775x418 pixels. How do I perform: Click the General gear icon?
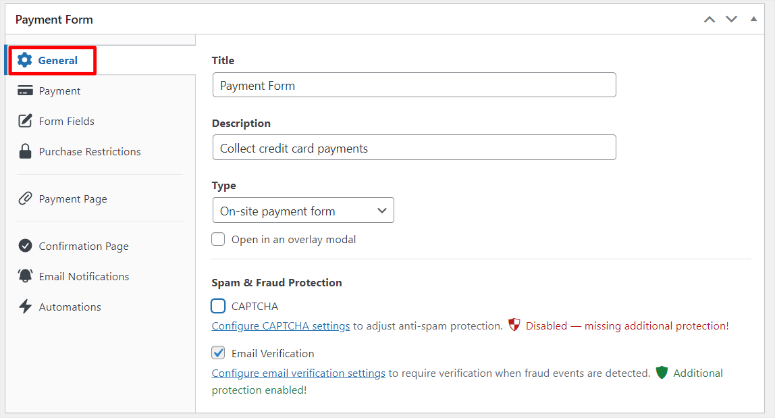click(25, 60)
